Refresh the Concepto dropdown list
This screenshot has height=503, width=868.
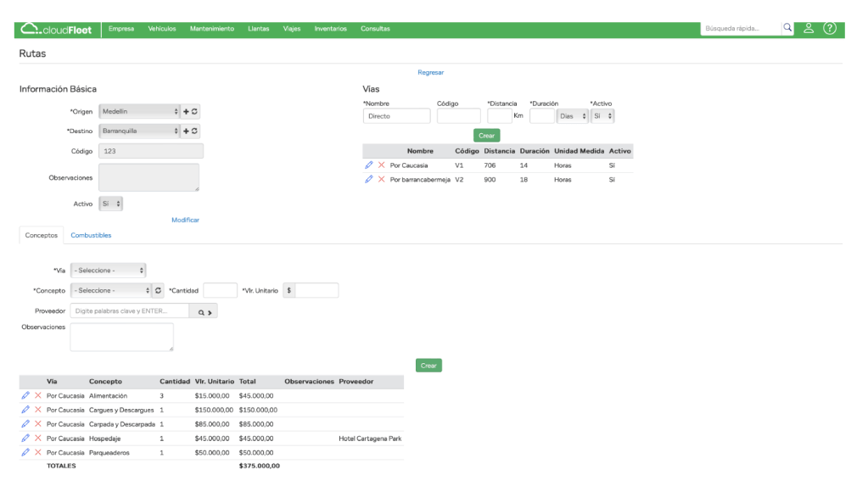click(x=157, y=290)
